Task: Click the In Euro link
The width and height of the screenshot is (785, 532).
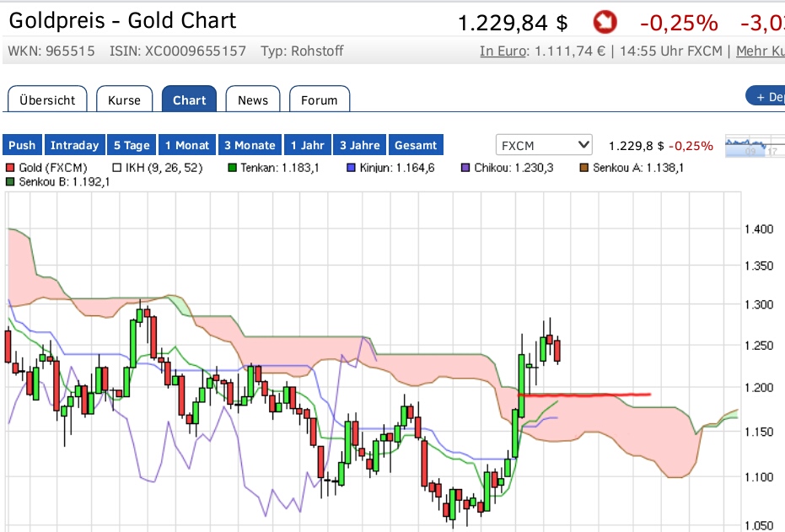Action: (503, 51)
